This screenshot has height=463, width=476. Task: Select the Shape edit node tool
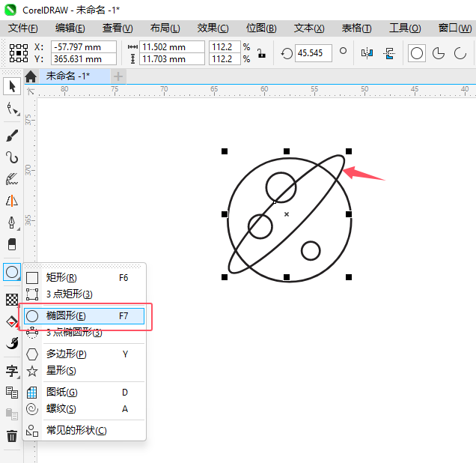13,109
